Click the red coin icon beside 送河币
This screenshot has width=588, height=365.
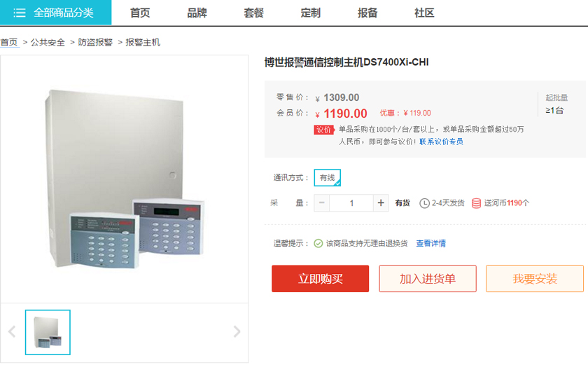476,203
